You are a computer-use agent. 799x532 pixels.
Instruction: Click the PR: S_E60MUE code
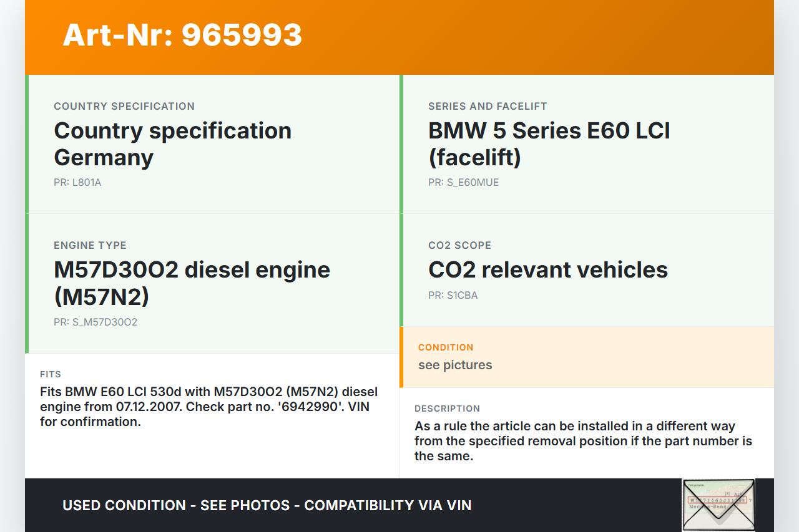pyautogui.click(x=463, y=183)
